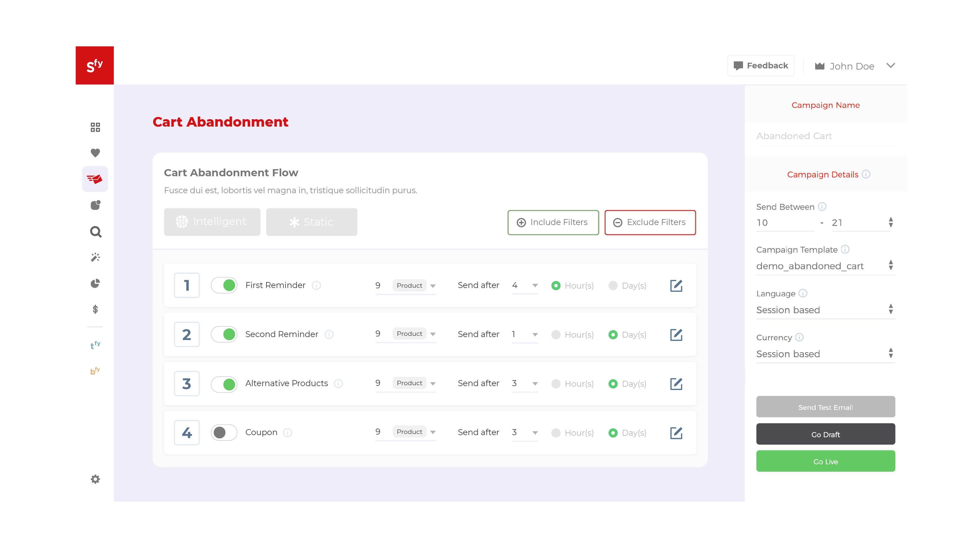Open Send after dropdown for Alternative Products

coord(525,383)
